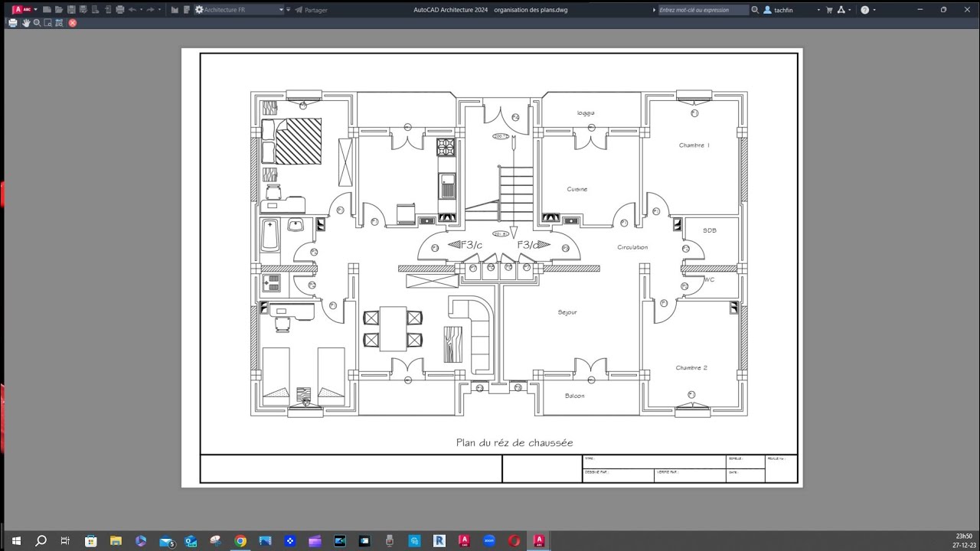Open the application menu dropdown arrow

point(35,9)
